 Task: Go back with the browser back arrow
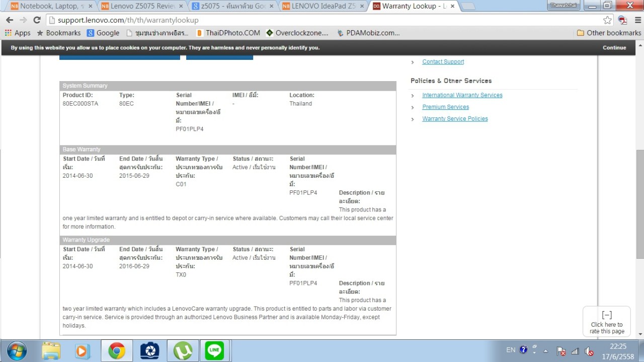pyautogui.click(x=10, y=20)
